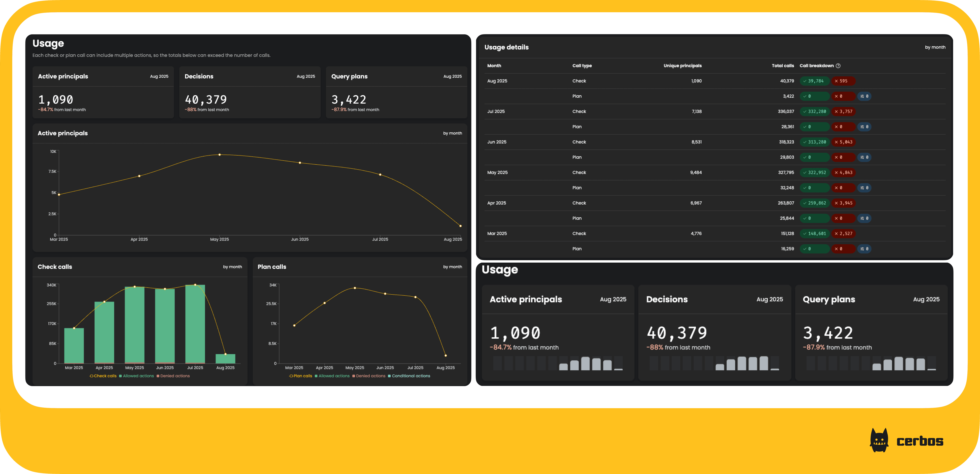Click the allowed badge showing 39,784

[x=814, y=81]
